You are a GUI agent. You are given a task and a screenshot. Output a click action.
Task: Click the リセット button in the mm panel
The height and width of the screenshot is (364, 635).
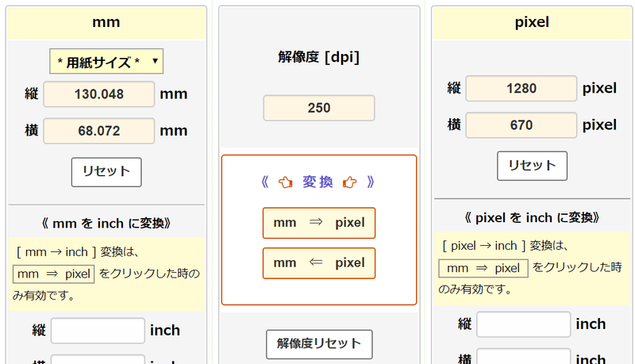(106, 172)
